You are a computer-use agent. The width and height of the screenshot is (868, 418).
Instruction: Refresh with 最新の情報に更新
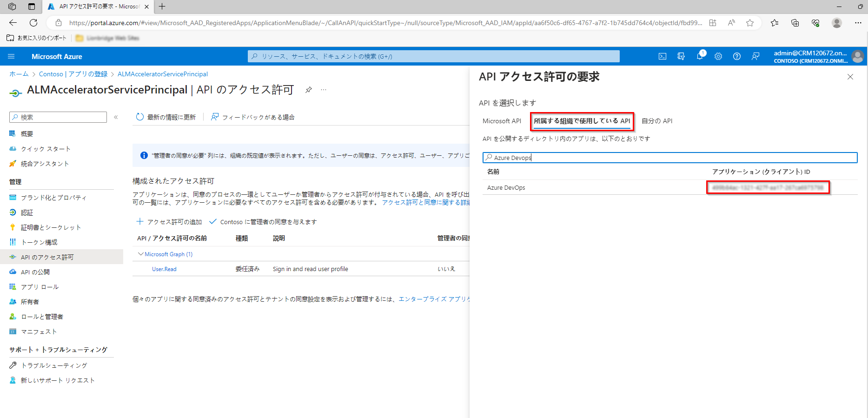coord(166,117)
